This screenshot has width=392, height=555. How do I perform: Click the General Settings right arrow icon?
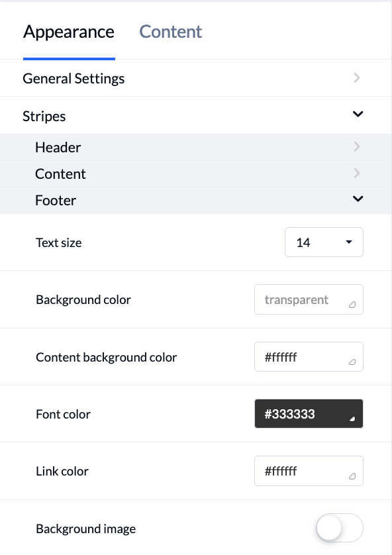click(x=357, y=77)
